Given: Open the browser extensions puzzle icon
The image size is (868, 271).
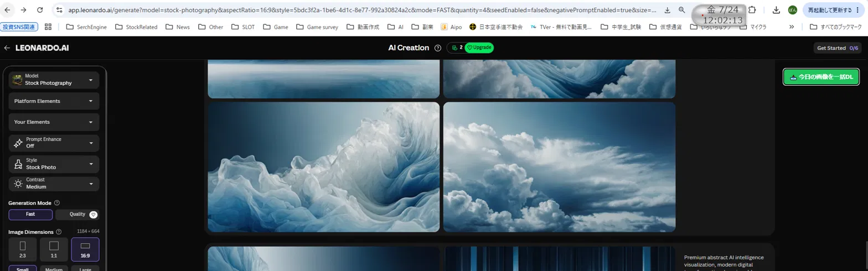Looking at the screenshot, I should (x=752, y=10).
